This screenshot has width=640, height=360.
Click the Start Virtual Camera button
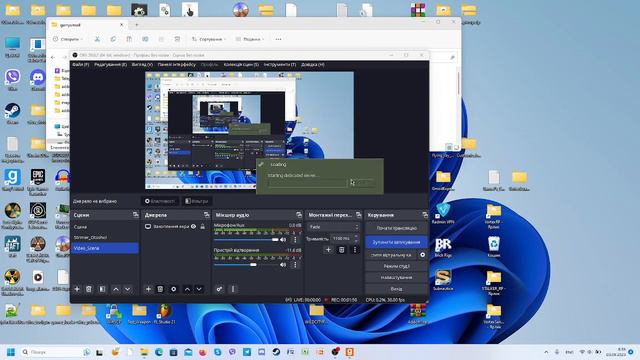(x=391, y=255)
